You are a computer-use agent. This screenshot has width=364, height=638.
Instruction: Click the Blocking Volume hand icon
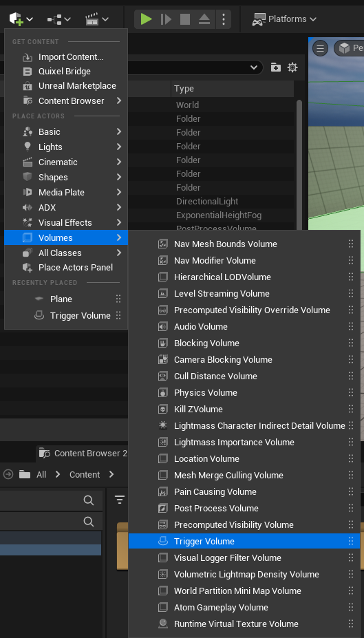[162, 343]
